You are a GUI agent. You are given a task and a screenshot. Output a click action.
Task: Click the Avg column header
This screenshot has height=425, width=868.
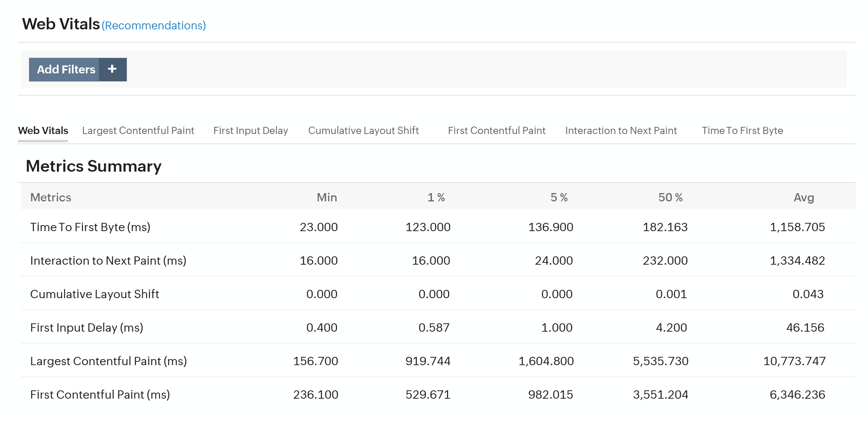tap(804, 197)
